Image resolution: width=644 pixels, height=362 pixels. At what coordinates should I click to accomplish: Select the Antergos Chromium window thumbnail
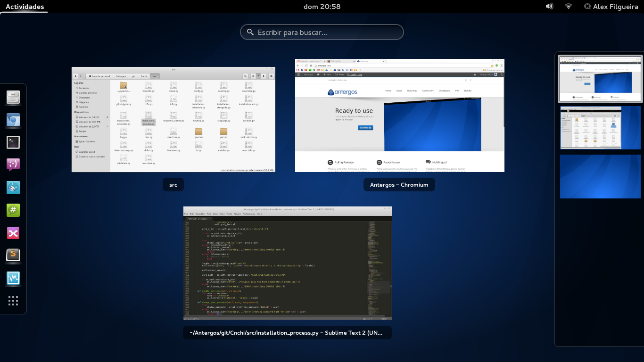[400, 115]
